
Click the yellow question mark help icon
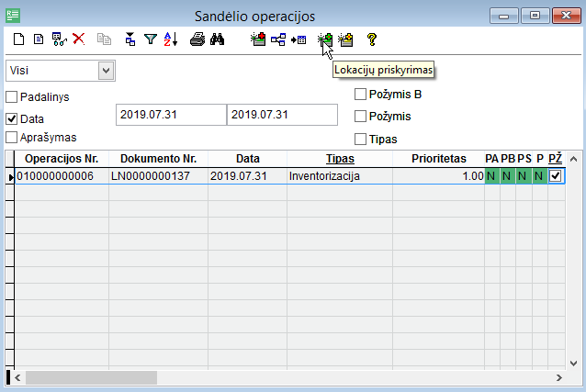[x=372, y=39]
